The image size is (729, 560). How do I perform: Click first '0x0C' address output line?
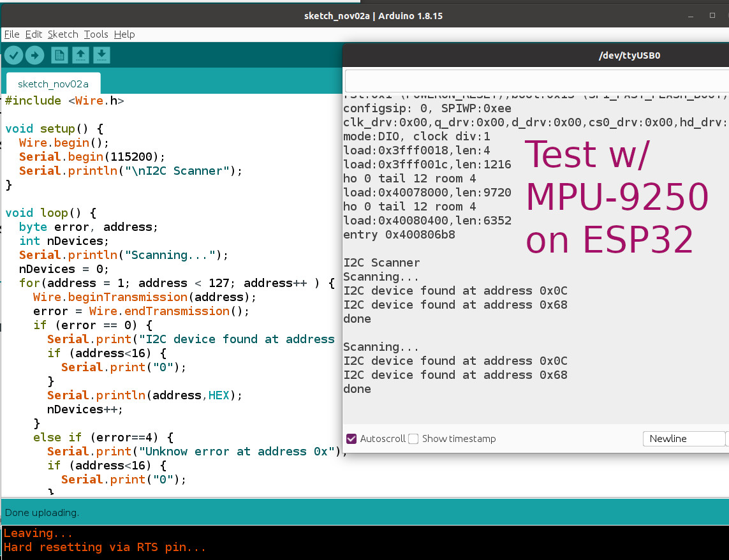point(455,291)
